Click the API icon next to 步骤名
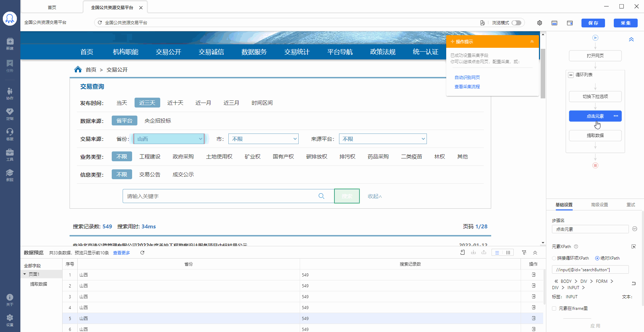This screenshot has height=332, width=644. [635, 229]
